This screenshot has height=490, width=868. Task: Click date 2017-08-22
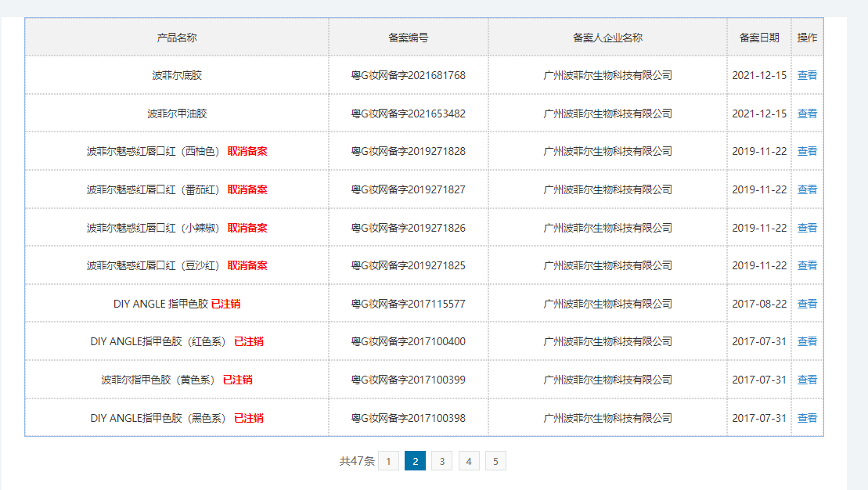(759, 304)
